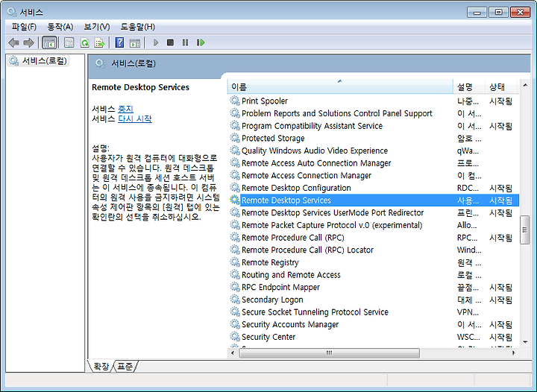Select the Remote Access Connection Manager row

tap(374, 175)
